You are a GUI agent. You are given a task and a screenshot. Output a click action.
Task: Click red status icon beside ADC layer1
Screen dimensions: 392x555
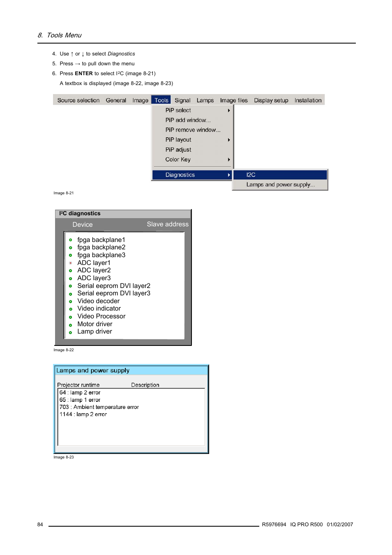(x=70, y=263)
